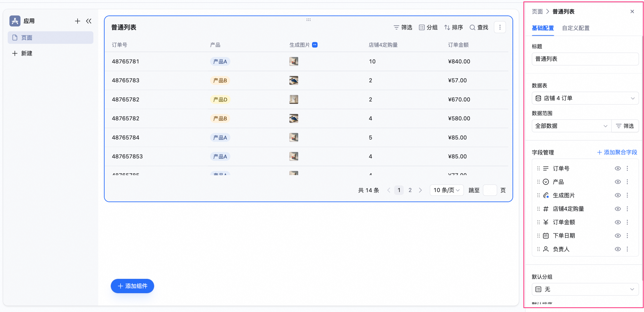The height and width of the screenshot is (312, 644).
Task: Click the 添加聚合字段 link
Action: [x=617, y=153]
